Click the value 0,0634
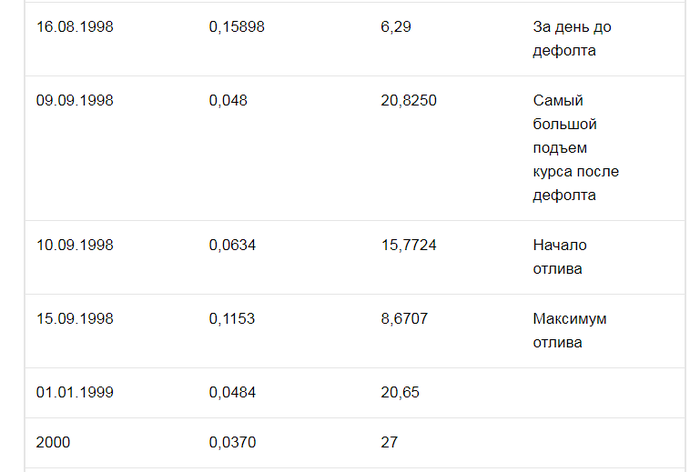 (x=232, y=245)
